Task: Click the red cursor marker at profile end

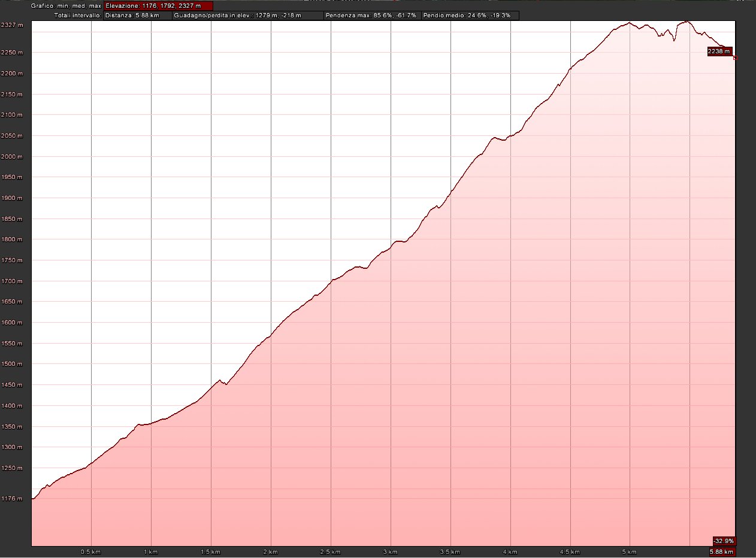Action: (735, 58)
